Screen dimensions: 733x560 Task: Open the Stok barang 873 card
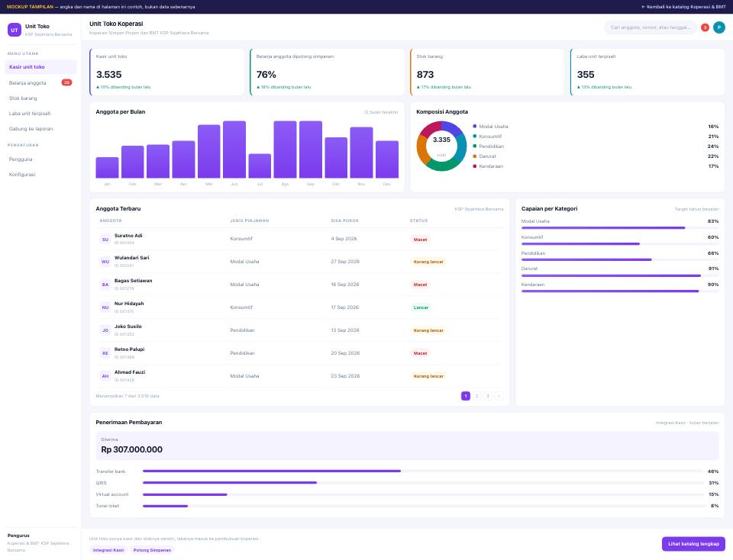click(488, 72)
